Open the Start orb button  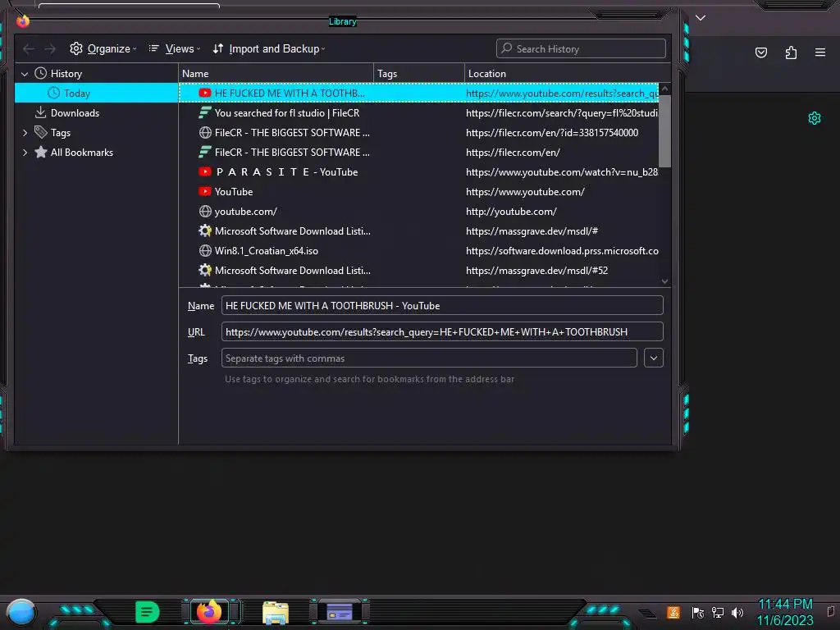pos(21,612)
